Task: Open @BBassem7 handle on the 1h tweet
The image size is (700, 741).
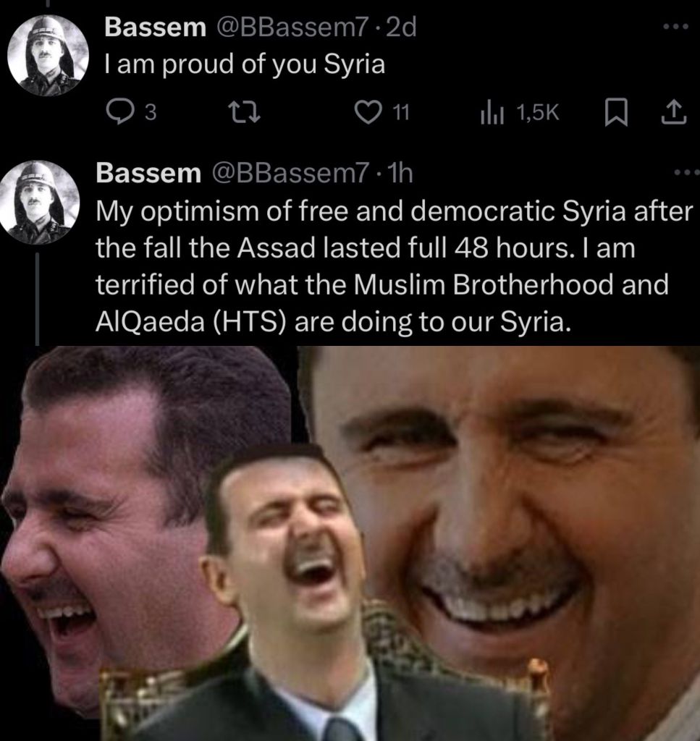Action: pyautogui.click(x=291, y=173)
